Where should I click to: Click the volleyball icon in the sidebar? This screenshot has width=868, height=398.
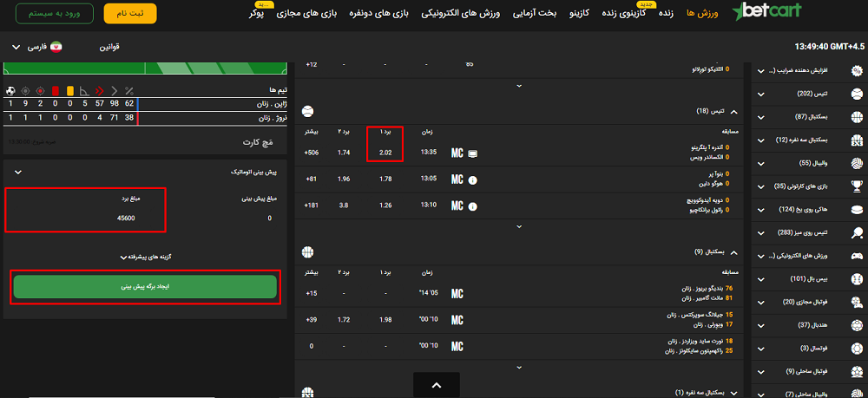pos(857,164)
